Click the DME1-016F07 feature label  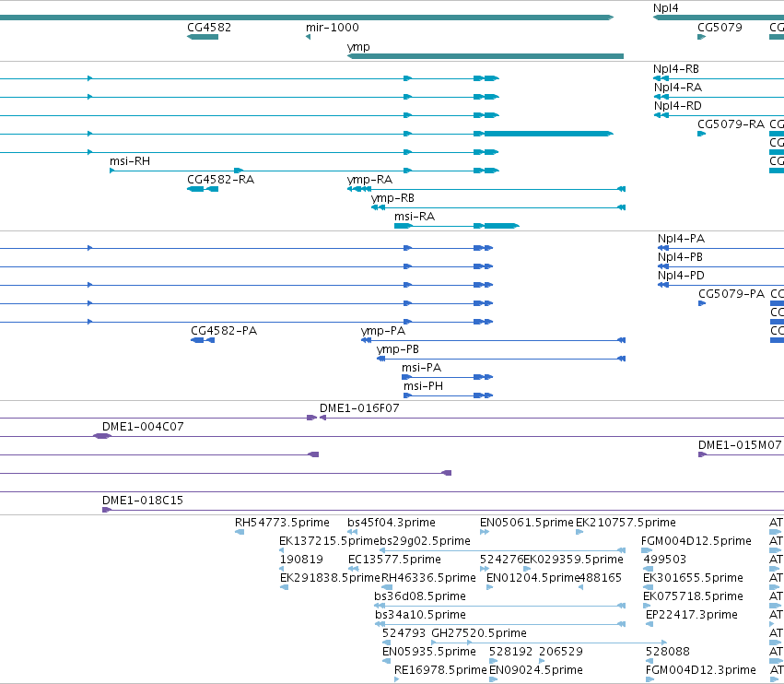(x=359, y=408)
